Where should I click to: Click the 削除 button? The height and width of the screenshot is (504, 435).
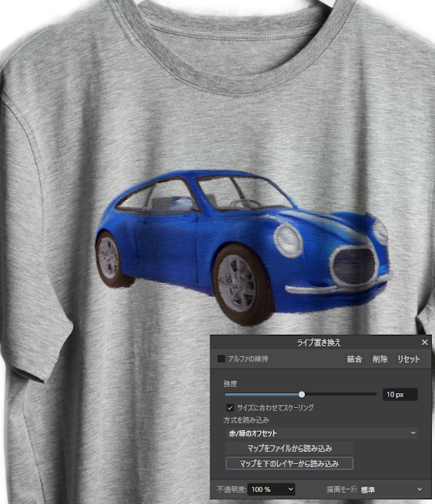380,359
